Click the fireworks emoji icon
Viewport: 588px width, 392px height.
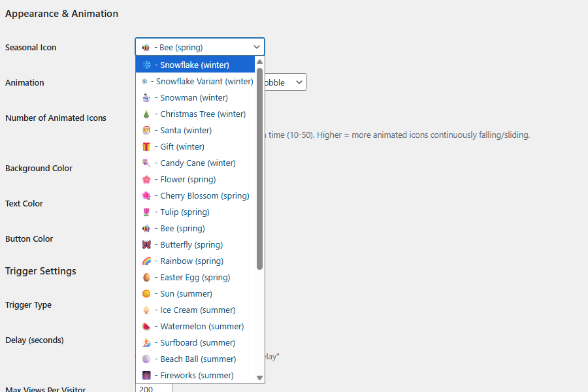pyautogui.click(x=146, y=375)
